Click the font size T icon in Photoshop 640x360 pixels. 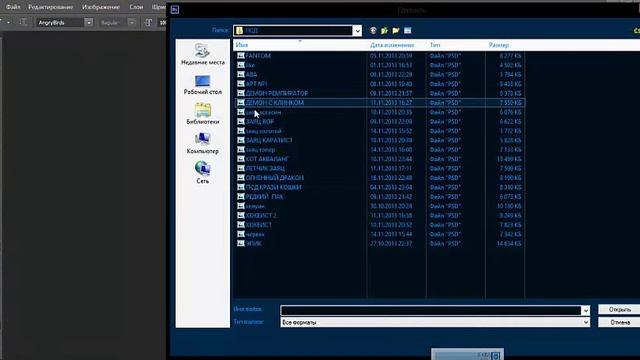click(148, 22)
